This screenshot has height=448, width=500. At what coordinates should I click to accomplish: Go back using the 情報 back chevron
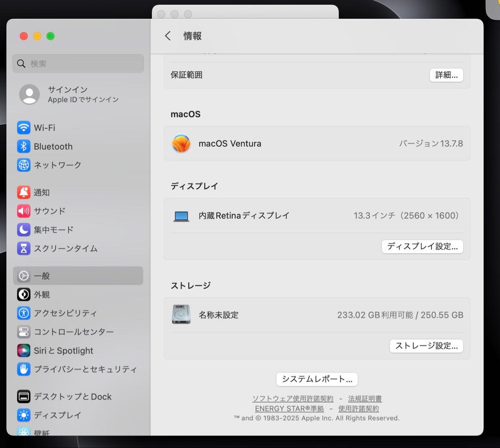(168, 36)
